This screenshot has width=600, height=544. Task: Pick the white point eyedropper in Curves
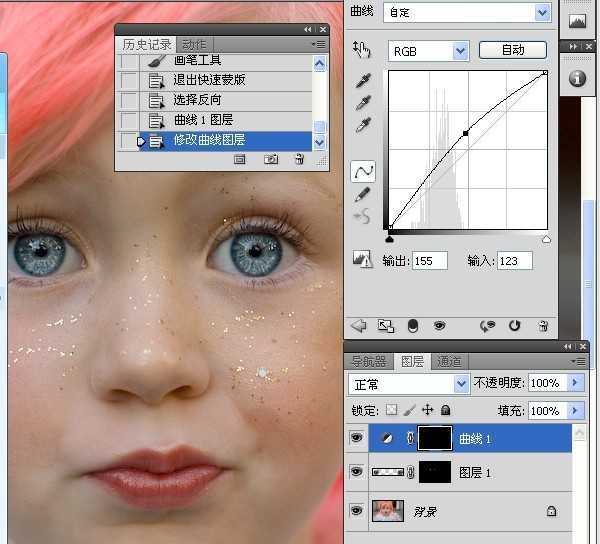(364, 125)
